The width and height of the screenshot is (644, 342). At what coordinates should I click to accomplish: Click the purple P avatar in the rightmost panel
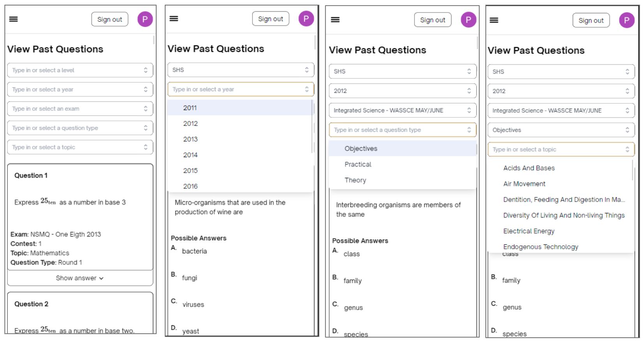coord(626,20)
